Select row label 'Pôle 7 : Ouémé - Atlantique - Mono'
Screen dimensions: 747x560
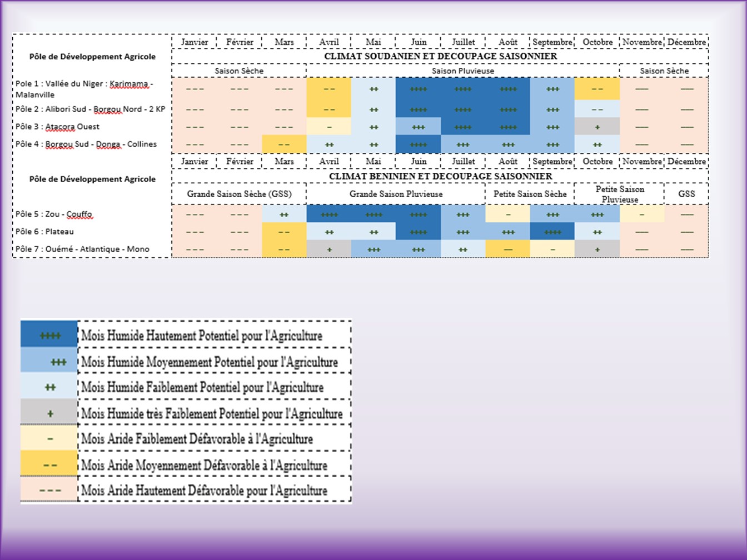(82, 249)
